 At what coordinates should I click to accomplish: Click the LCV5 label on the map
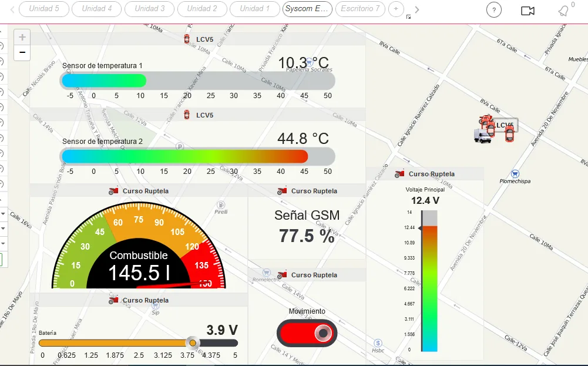coord(505,125)
